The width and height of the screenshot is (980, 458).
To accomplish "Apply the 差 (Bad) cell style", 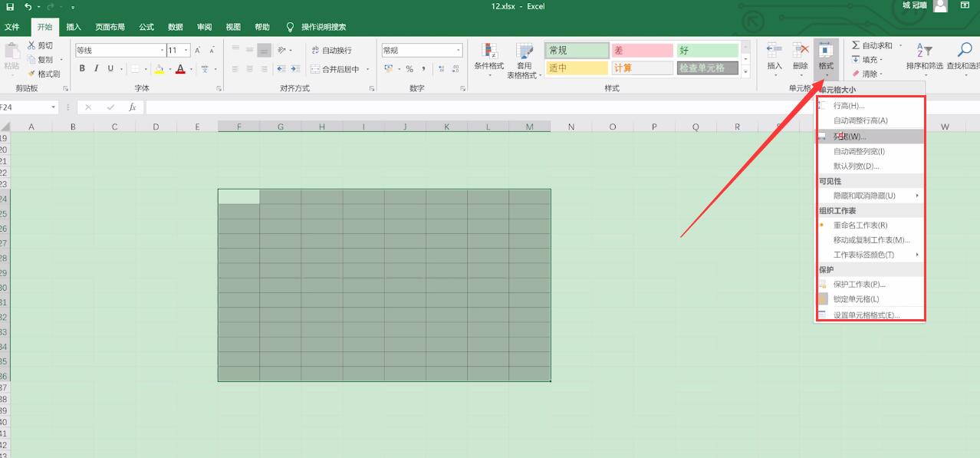I will [642, 50].
